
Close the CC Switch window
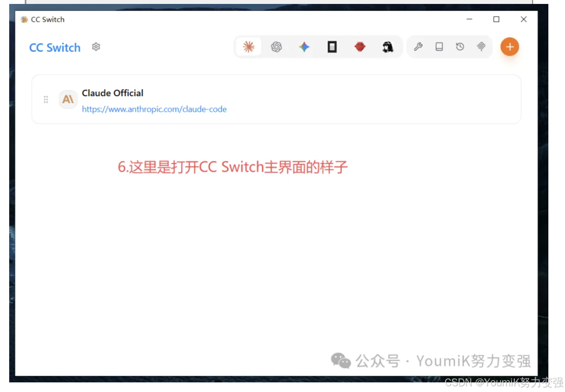pos(523,19)
